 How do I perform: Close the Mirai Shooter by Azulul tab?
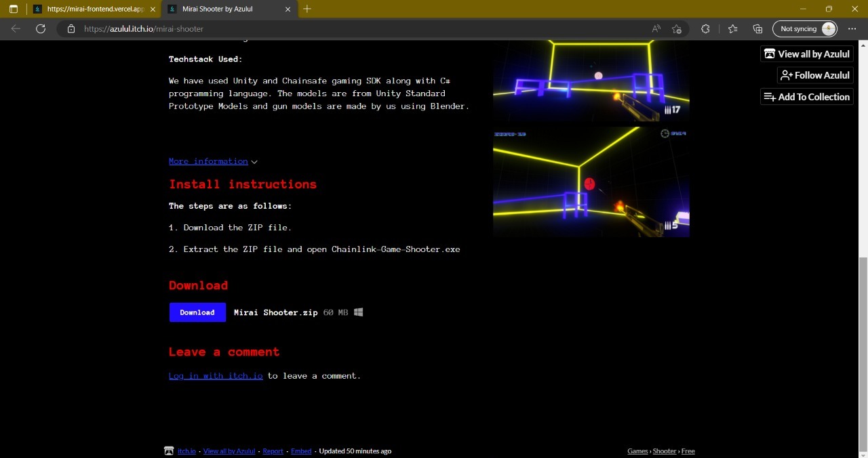(288, 9)
